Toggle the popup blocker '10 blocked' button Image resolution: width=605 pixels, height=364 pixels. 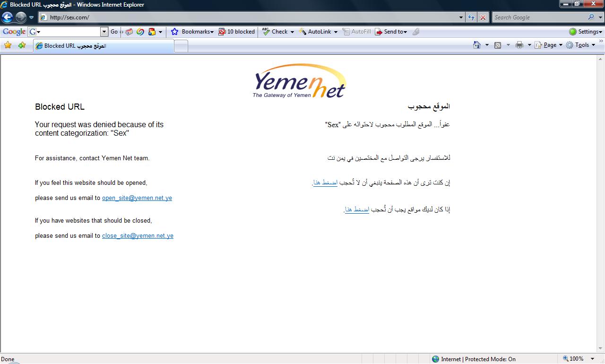click(236, 32)
